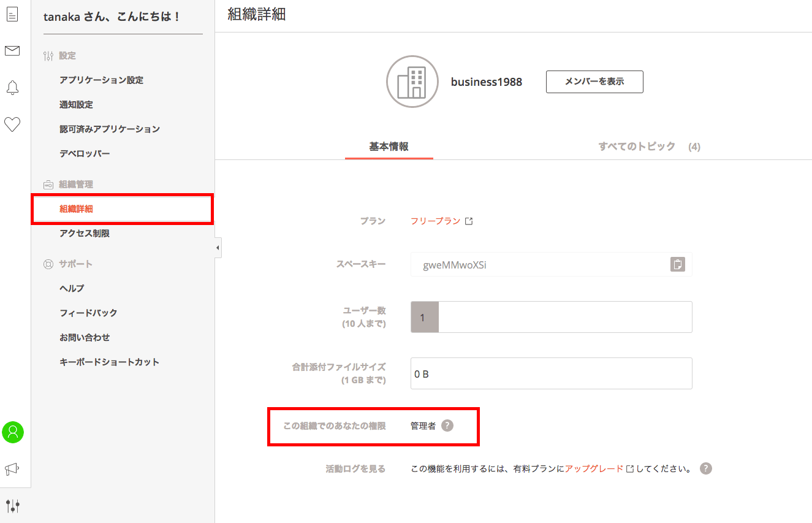Click the user count progress bar
Screen dimensions: 812x523
pyautogui.click(x=551, y=317)
